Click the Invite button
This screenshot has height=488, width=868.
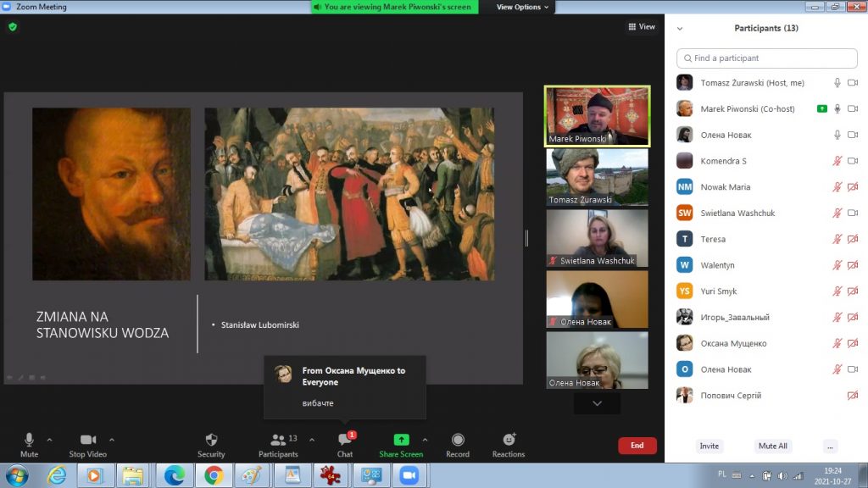point(709,446)
